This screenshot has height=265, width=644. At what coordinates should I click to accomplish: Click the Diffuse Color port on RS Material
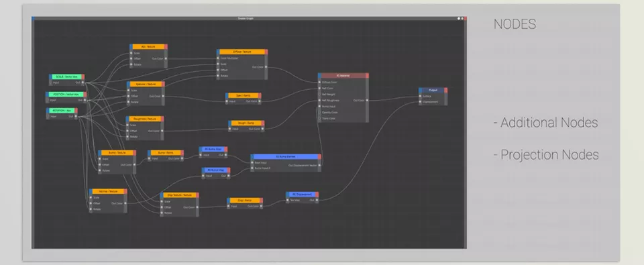319,82
